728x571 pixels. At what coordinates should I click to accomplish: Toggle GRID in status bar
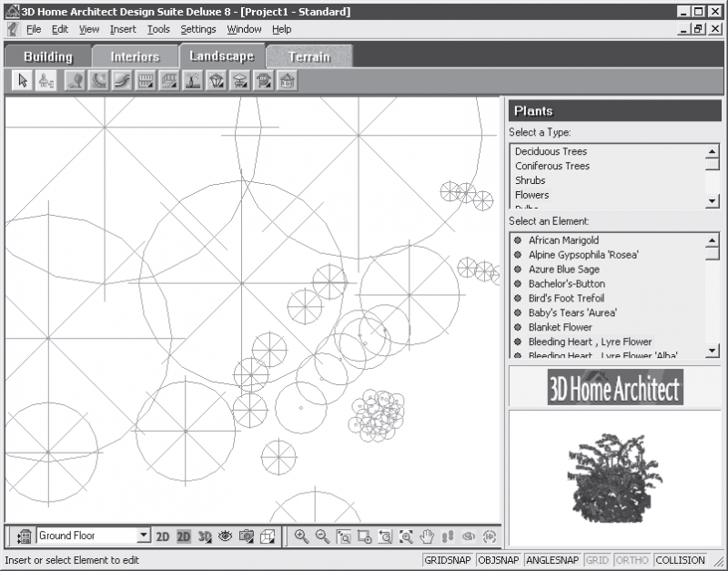coord(597,560)
